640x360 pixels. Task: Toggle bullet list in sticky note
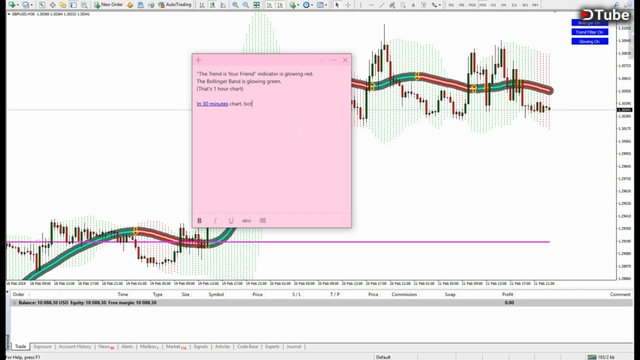[262, 220]
